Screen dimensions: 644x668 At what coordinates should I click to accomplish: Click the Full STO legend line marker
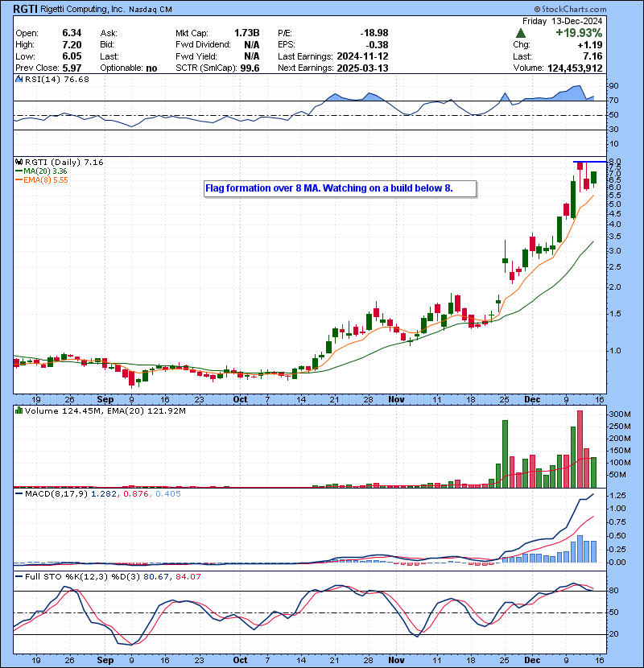19,576
